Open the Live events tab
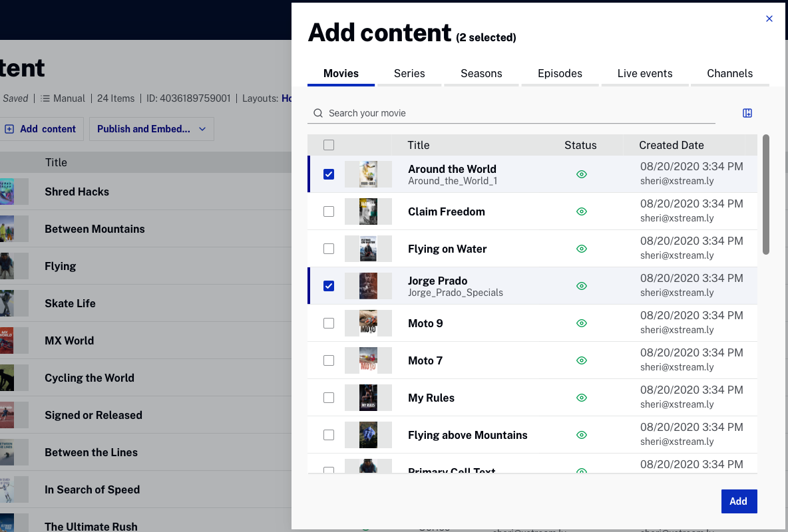The height and width of the screenshot is (532, 788). [x=644, y=73]
